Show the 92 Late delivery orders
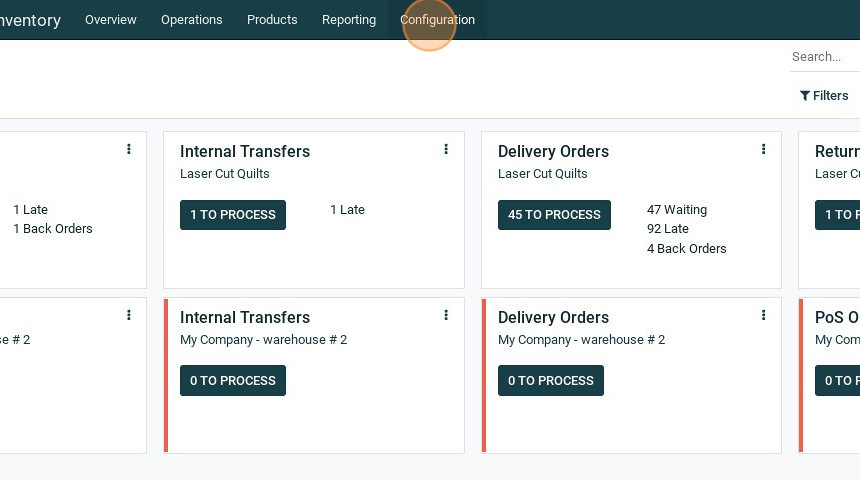The width and height of the screenshot is (860, 480). (667, 229)
